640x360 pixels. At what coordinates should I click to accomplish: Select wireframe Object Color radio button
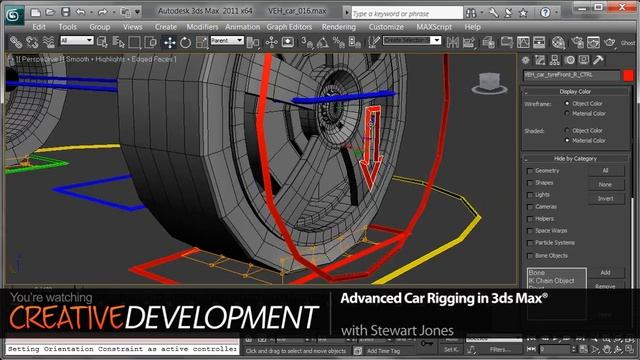pyautogui.click(x=567, y=103)
